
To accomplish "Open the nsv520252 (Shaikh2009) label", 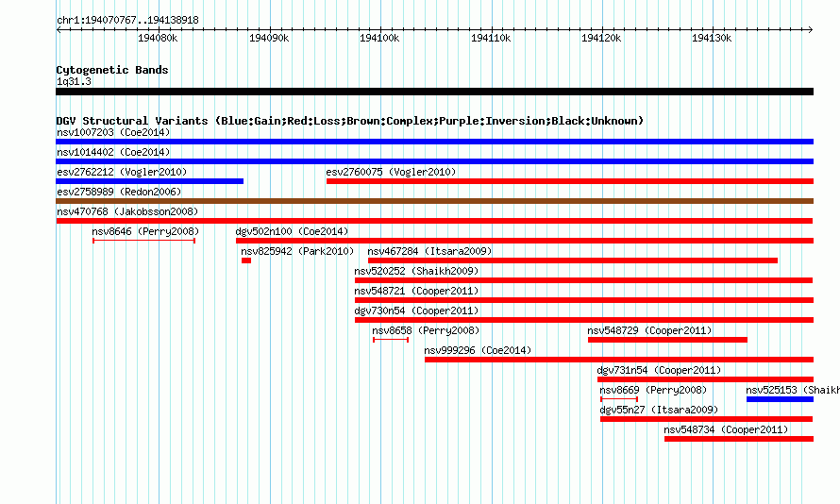I will [416, 271].
